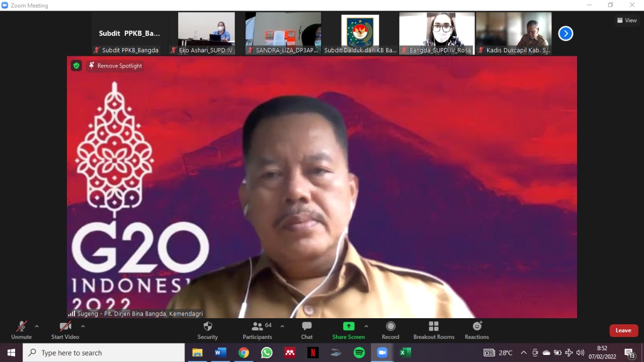Open Spotify from the taskbar
644x362 pixels.
[359, 353]
